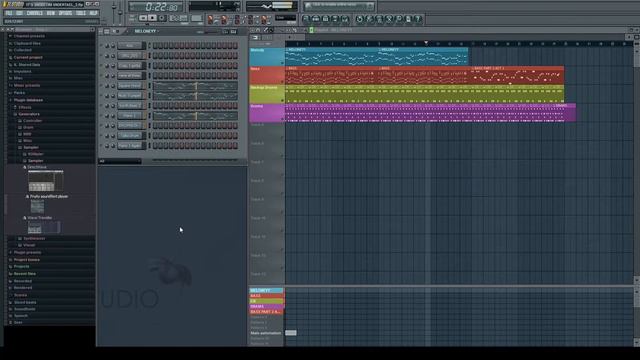Adjust the swing slider in channel rack

[x=211, y=31]
